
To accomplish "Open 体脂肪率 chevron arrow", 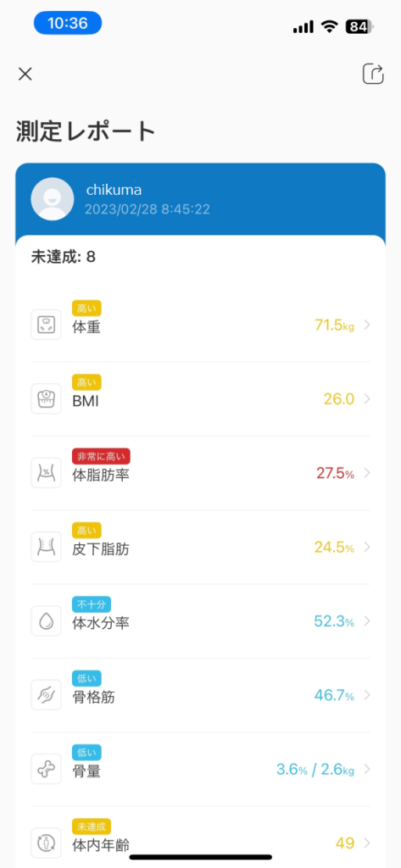I will click(366, 473).
